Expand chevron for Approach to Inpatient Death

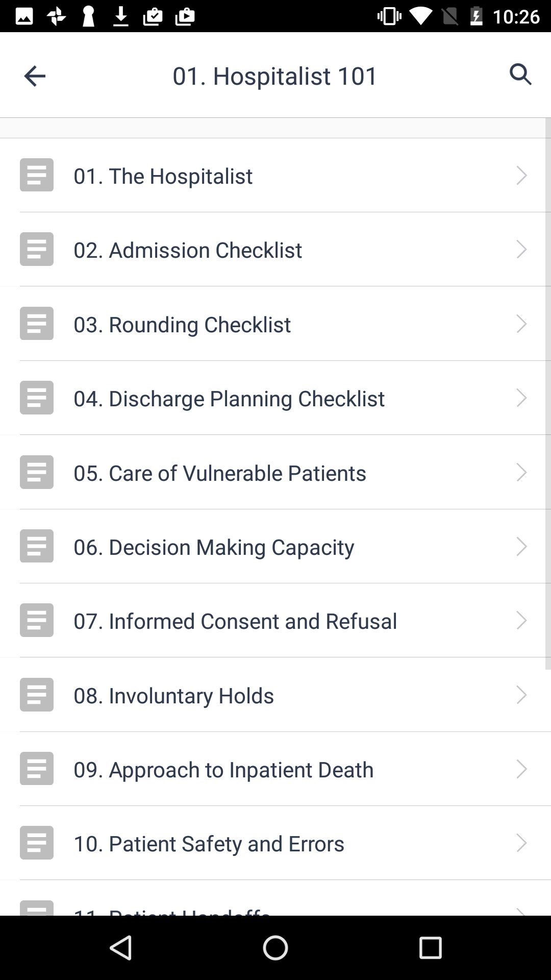click(521, 769)
